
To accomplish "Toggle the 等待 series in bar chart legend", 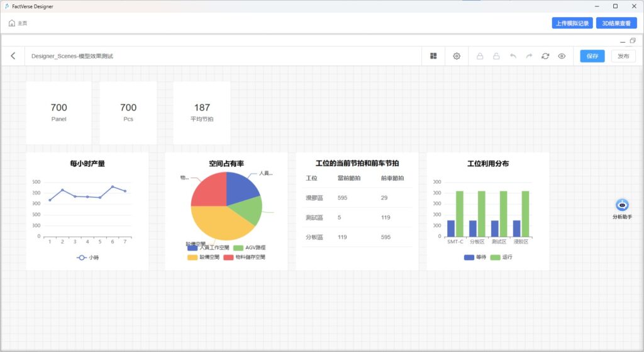I will 475,257.
